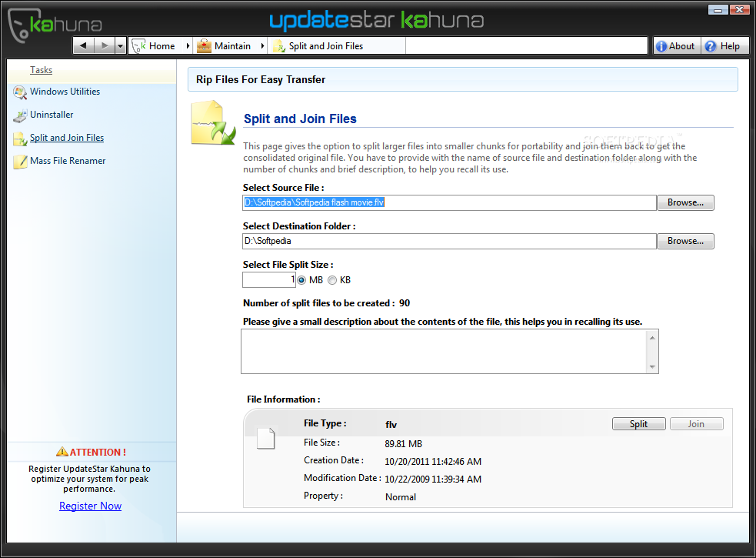The height and width of the screenshot is (558, 756).
Task: Click the Windows Utilities sidebar icon
Action: point(20,92)
